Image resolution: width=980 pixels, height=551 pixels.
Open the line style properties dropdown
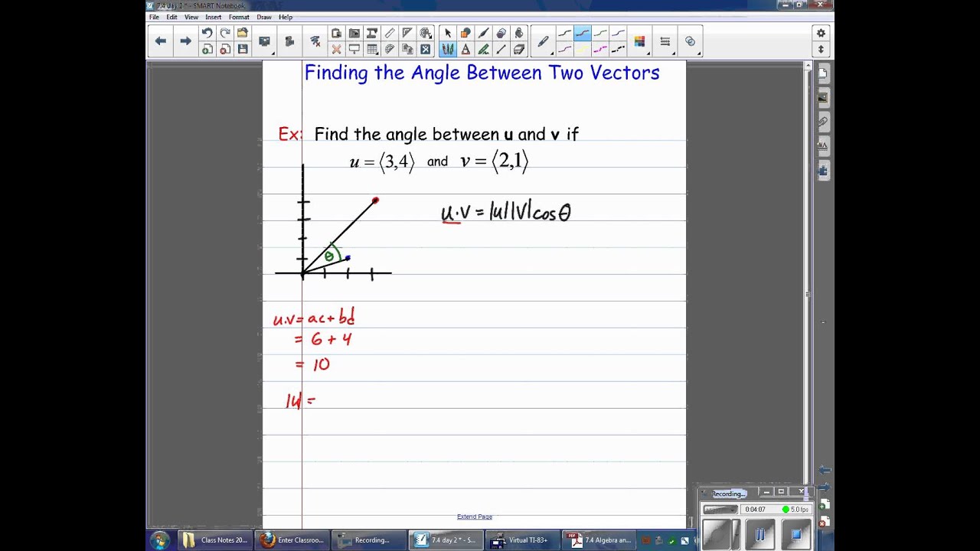pos(665,41)
